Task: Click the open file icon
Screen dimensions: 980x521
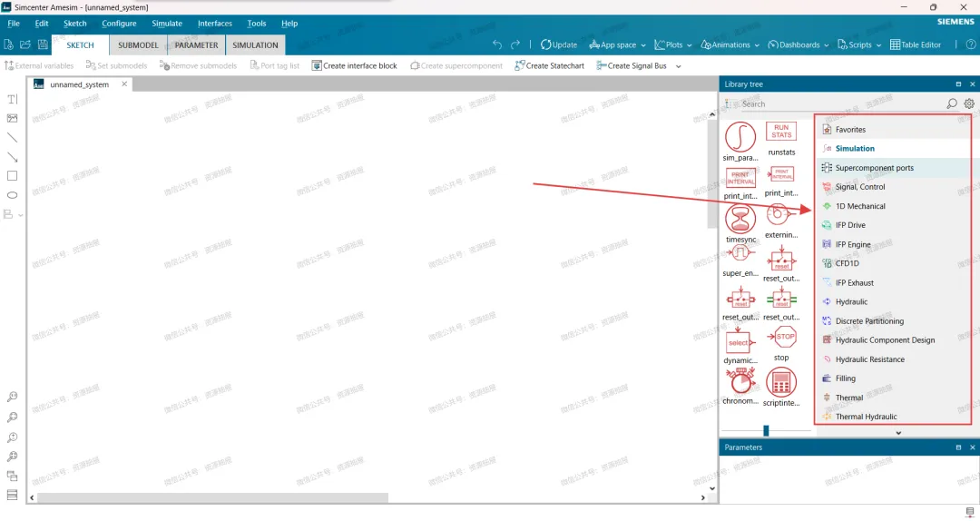Action: click(25, 44)
